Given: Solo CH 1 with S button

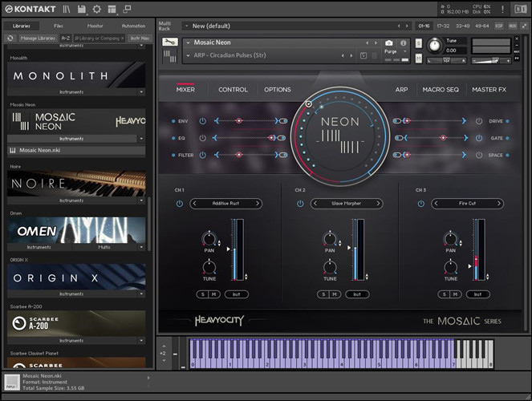Looking at the screenshot, I should tap(203, 294).
